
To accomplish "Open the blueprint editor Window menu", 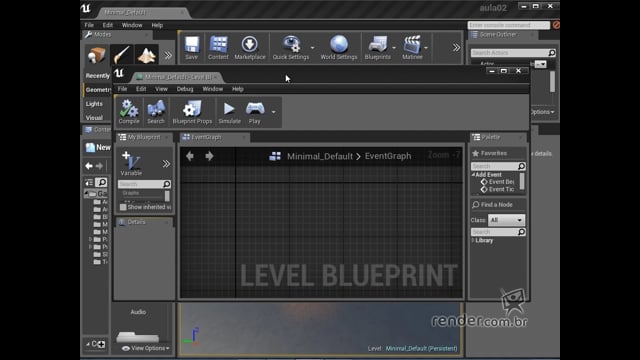I will click(x=213, y=89).
